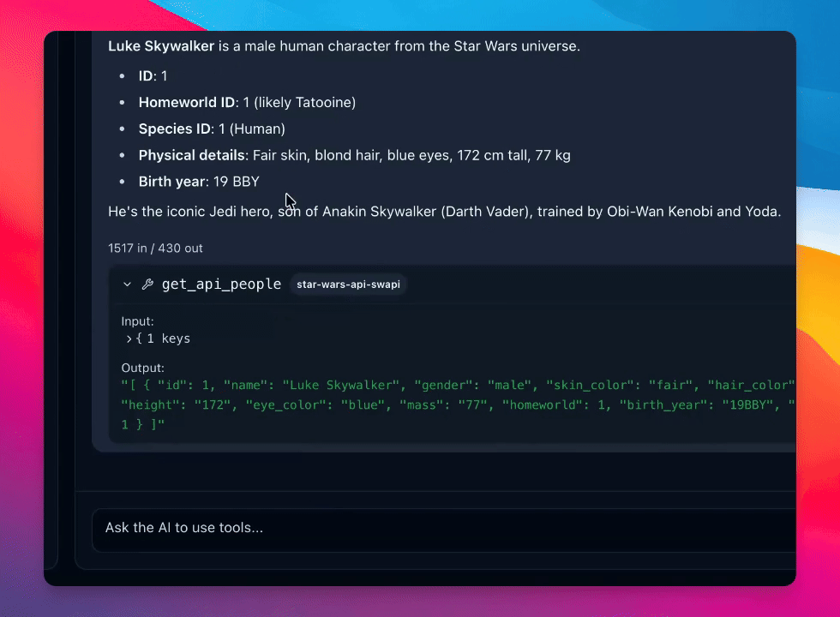
Task: Click the 'Birth year: 19 BBY' line
Action: point(199,182)
